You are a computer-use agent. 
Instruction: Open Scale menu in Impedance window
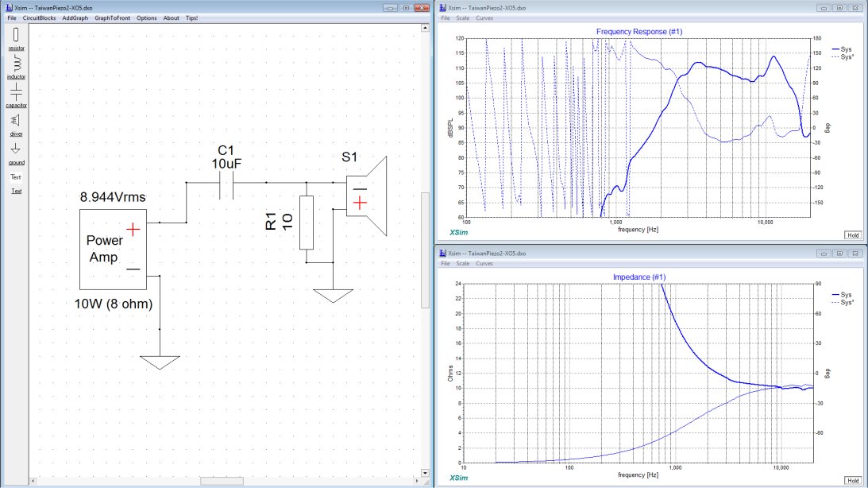pyautogui.click(x=463, y=264)
